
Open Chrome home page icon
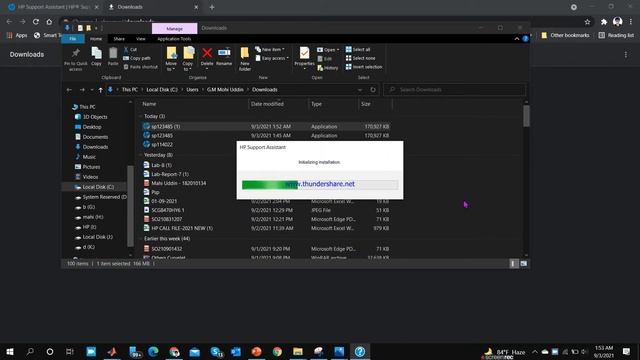pyautogui.click(x=49, y=22)
